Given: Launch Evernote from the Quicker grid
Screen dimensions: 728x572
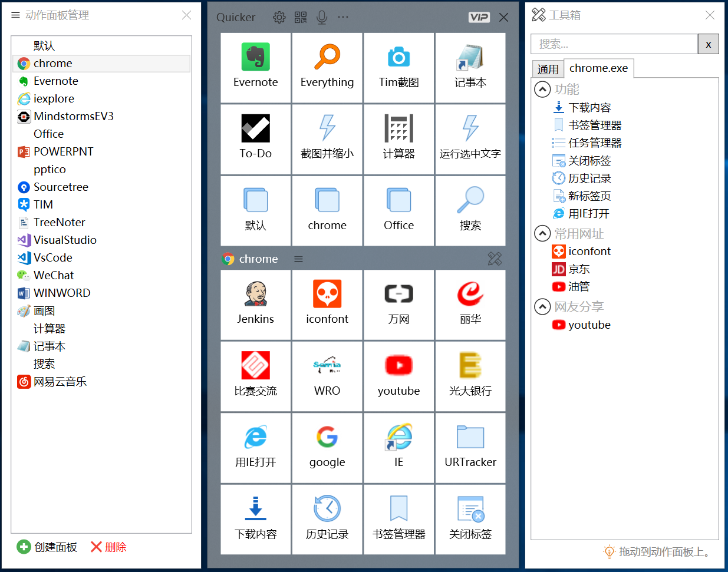Looking at the screenshot, I should coord(255,68).
